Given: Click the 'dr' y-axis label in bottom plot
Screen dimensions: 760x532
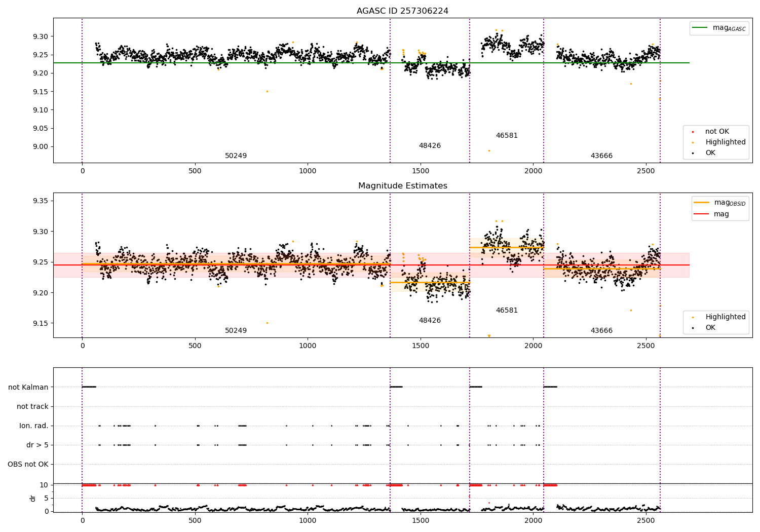Looking at the screenshot, I should [x=33, y=498].
